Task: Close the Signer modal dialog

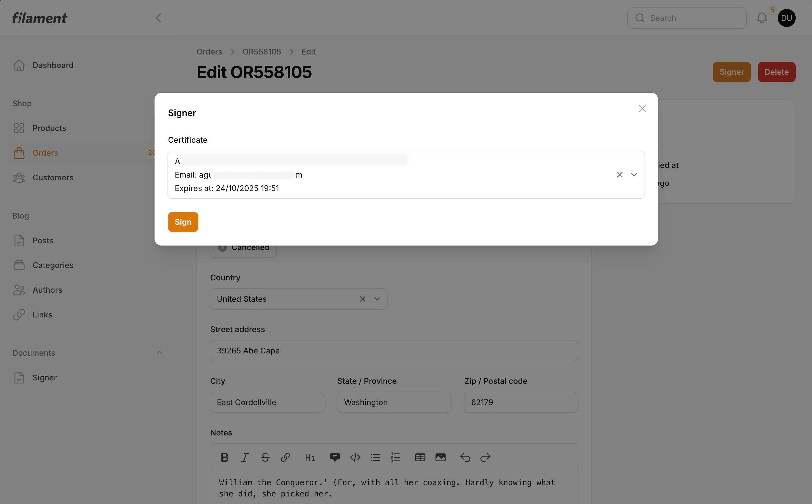Action: tap(642, 109)
